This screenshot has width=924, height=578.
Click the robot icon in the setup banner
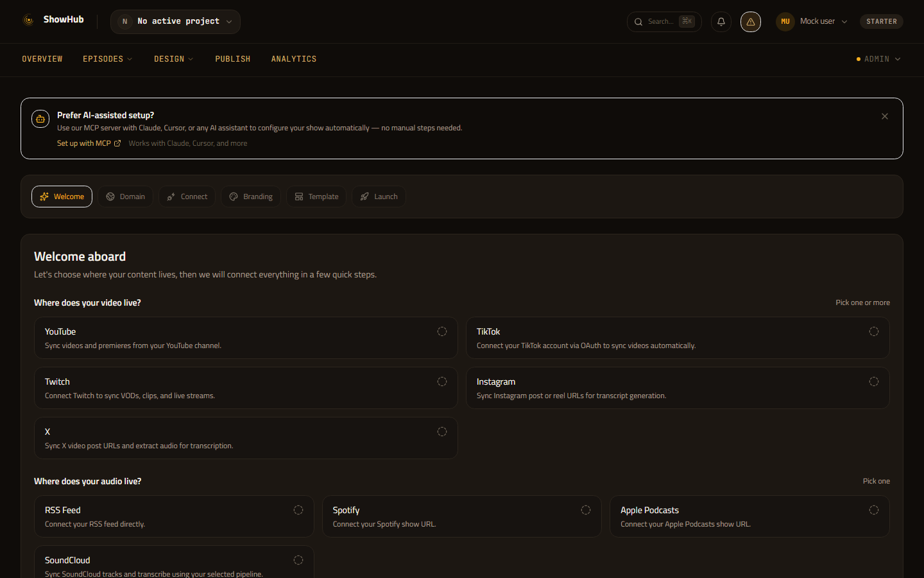(x=40, y=119)
